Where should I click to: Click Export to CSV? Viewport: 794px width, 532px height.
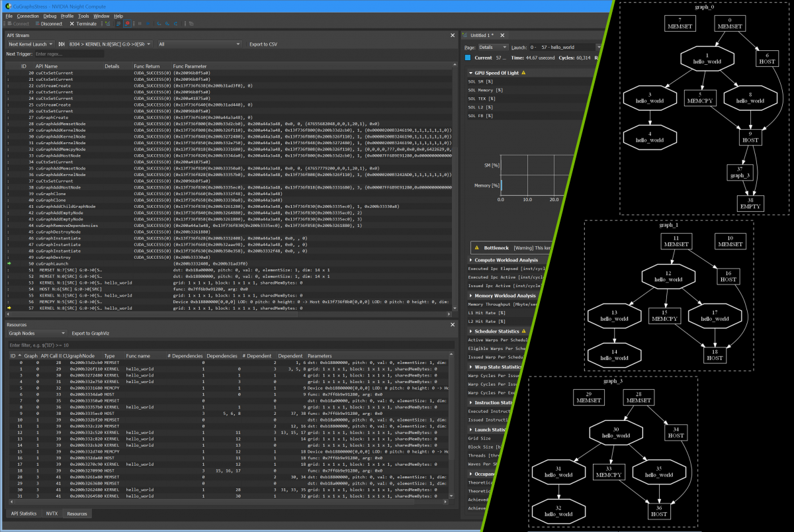(x=263, y=44)
